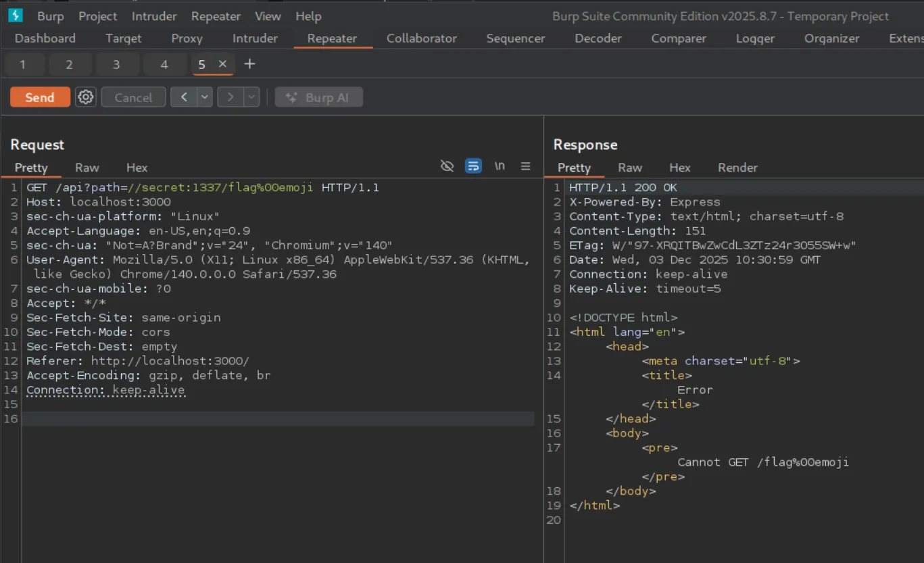Expand the back history dropdown arrow

pos(205,97)
